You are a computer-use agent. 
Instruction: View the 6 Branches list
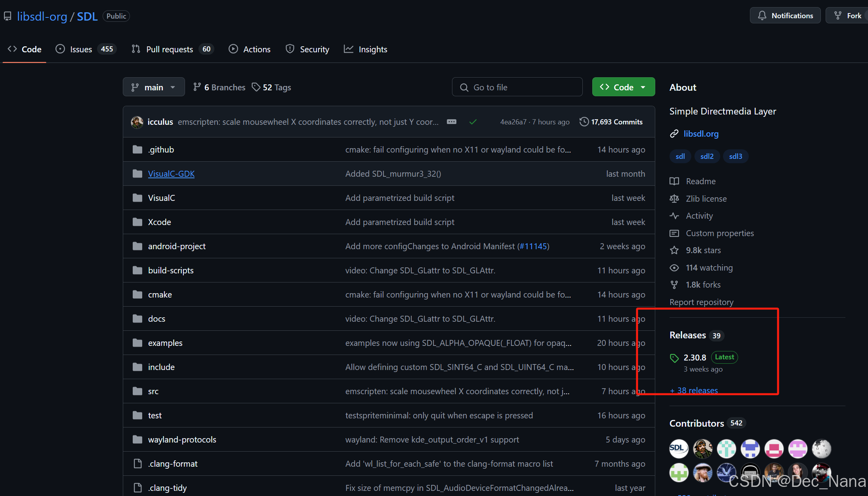coord(219,87)
